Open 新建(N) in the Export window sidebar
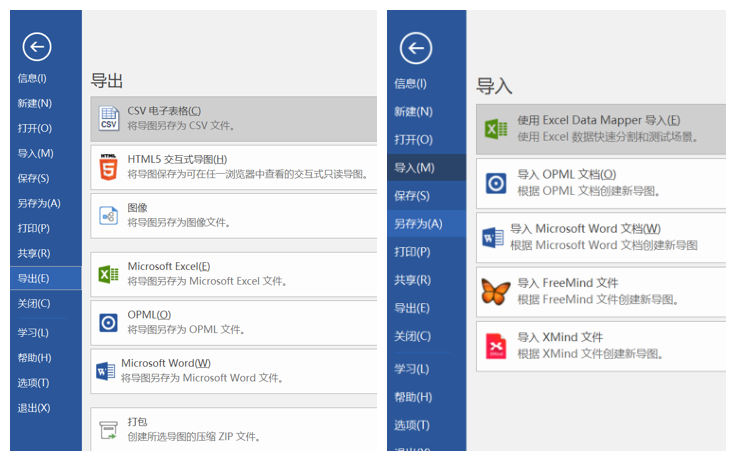736x461 pixels. click(35, 103)
